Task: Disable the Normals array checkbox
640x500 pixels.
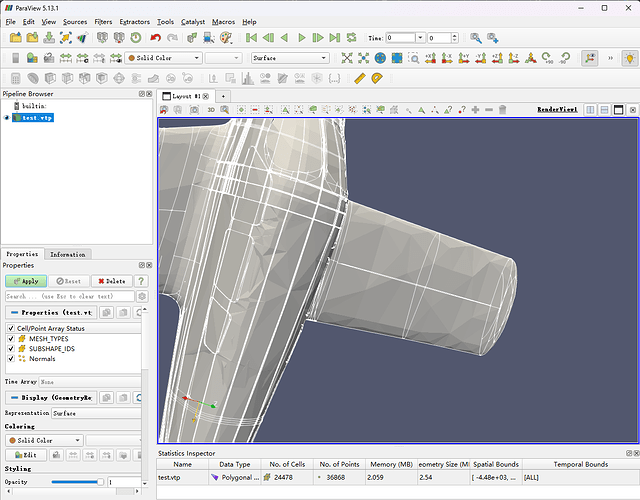Action: click(x=12, y=359)
